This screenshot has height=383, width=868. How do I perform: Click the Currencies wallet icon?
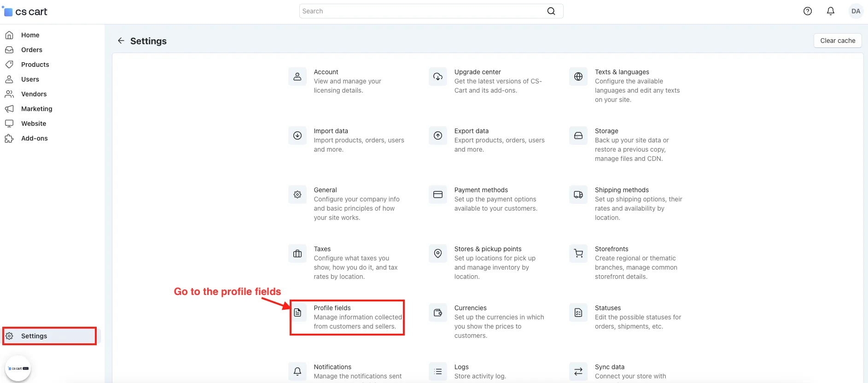pos(438,312)
